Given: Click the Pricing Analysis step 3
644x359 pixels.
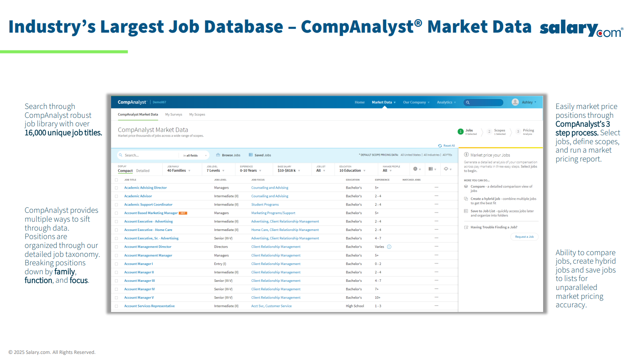Looking at the screenshot, I should point(525,132).
